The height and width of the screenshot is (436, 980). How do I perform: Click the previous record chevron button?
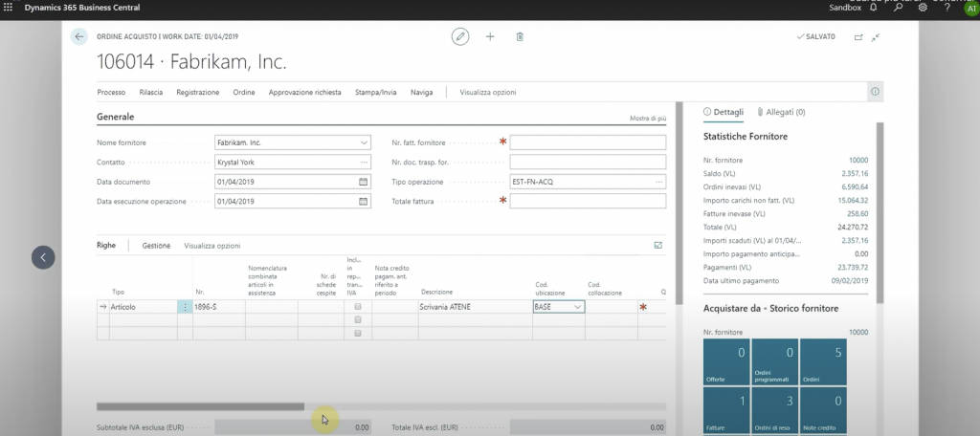43,257
